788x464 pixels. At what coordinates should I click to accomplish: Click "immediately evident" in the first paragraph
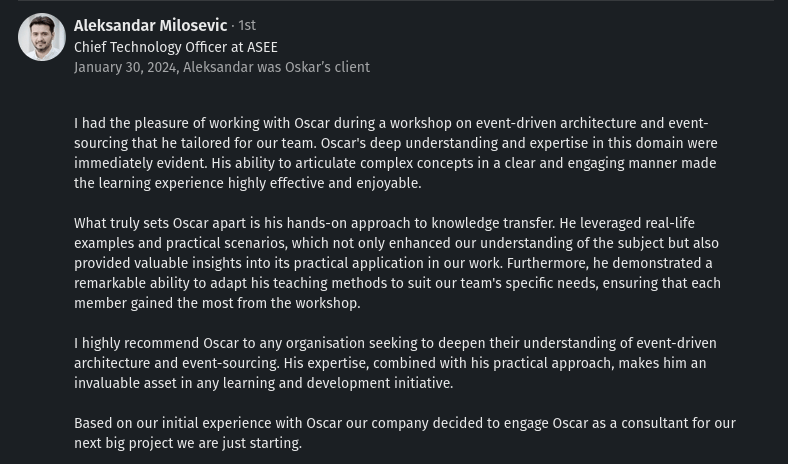(140, 163)
